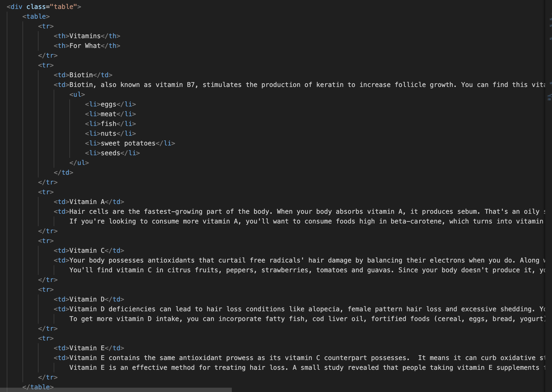The width and height of the screenshot is (552, 392).
Task: Click the word Vitamins in the header cell
Action: pyautogui.click(x=85, y=36)
